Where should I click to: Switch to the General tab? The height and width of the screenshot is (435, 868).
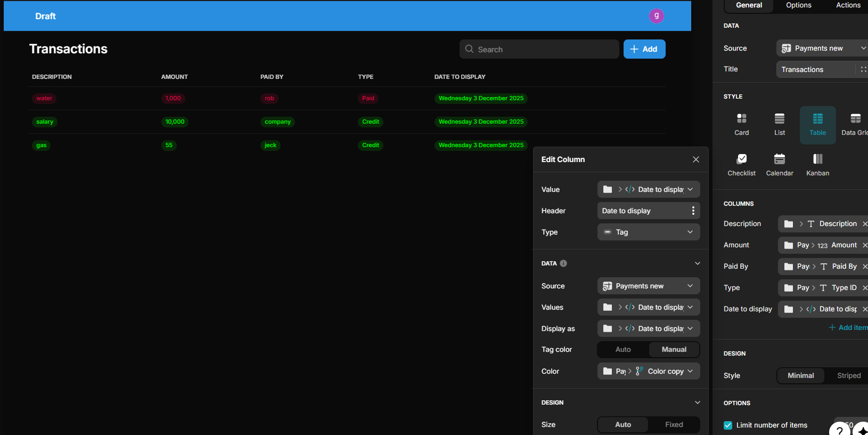click(x=749, y=5)
